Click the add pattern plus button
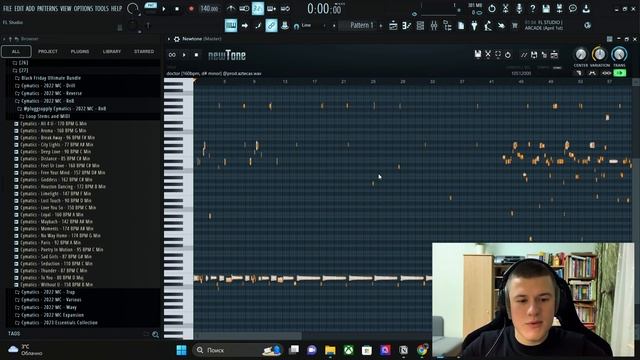 [381, 26]
